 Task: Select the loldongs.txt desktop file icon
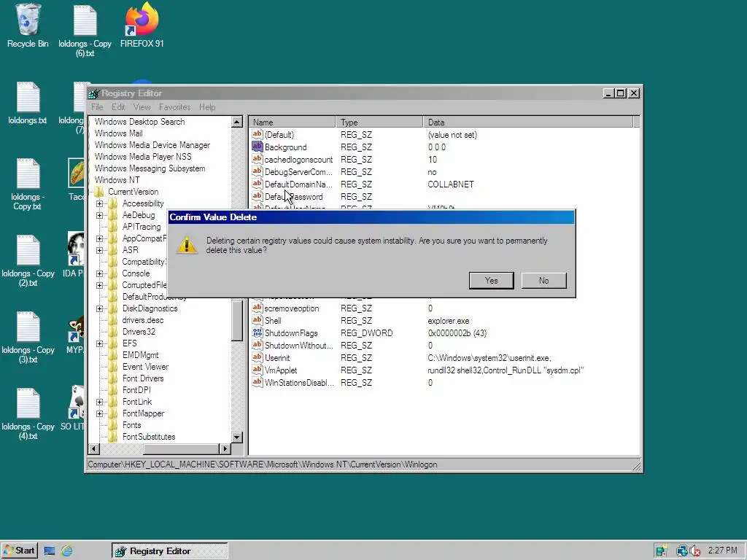tap(28, 104)
